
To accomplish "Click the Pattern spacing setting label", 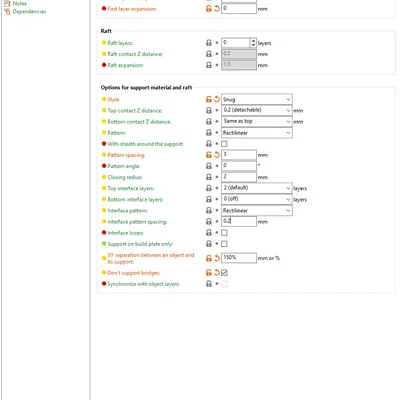I will tap(126, 155).
